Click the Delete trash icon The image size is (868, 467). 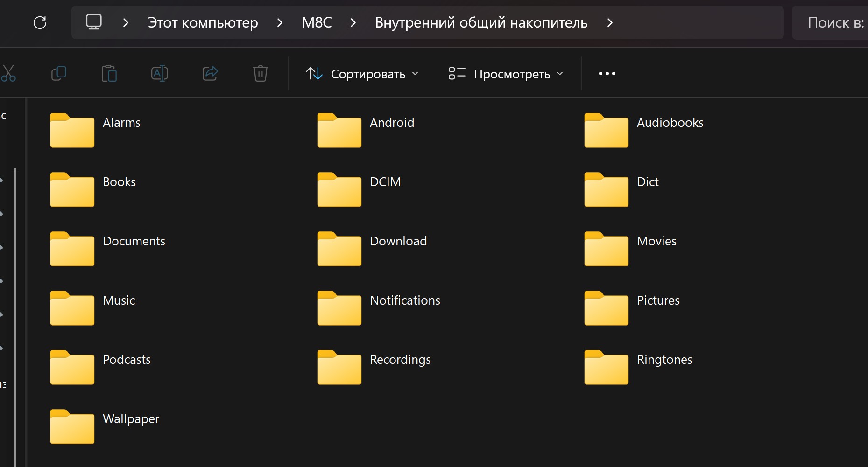point(260,74)
